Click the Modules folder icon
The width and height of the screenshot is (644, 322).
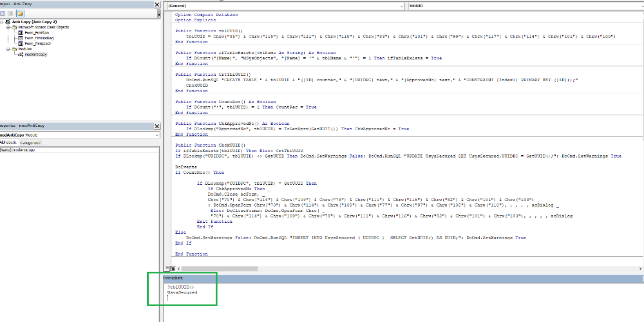15,49
